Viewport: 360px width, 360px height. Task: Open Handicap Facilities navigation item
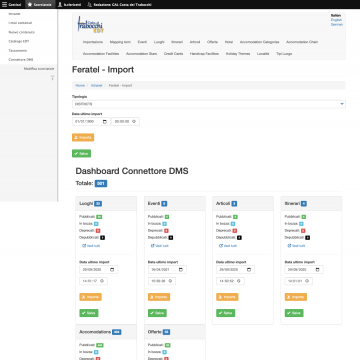(x=204, y=54)
